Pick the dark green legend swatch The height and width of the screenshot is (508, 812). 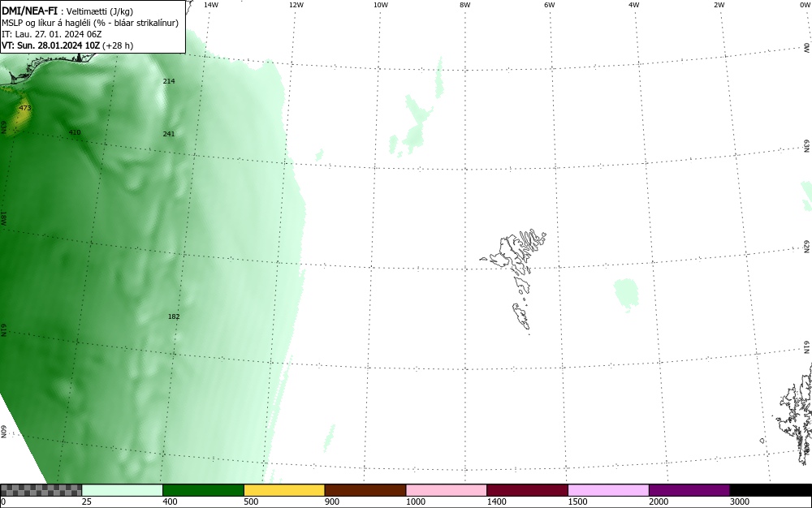[x=203, y=490]
